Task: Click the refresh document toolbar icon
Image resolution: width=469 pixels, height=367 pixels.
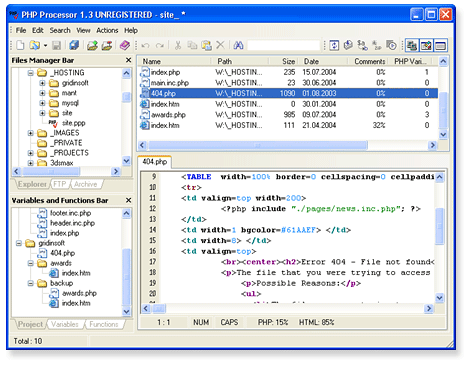Action: [x=334, y=45]
